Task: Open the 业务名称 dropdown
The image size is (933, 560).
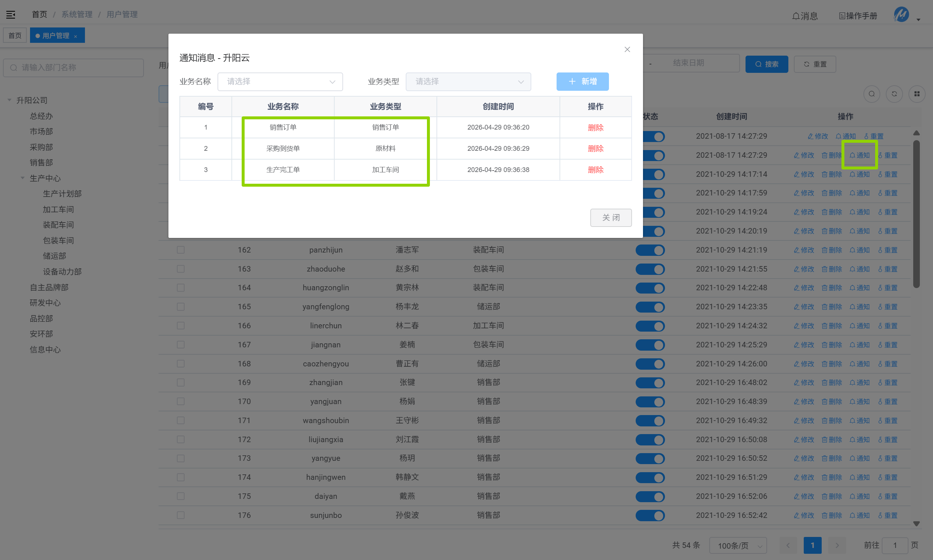Action: click(280, 82)
